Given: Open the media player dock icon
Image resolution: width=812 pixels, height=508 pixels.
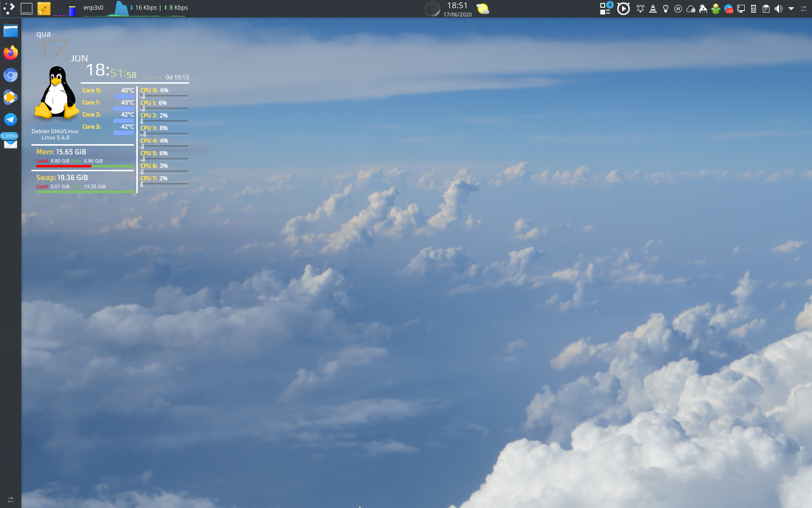Looking at the screenshot, I should point(11,97).
